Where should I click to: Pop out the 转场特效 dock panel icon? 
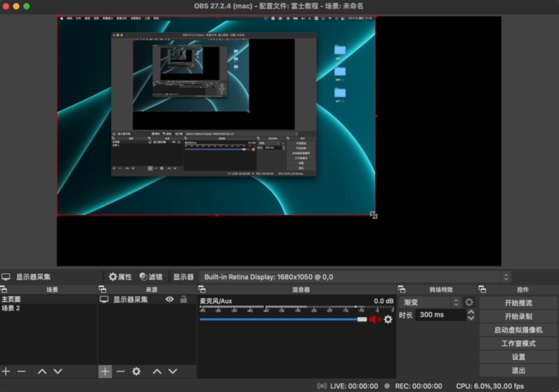[x=402, y=289]
